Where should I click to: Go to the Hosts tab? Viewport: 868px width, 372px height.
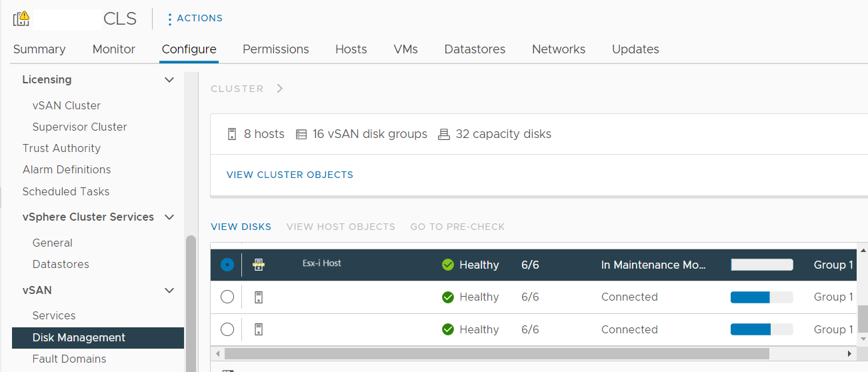(351, 49)
